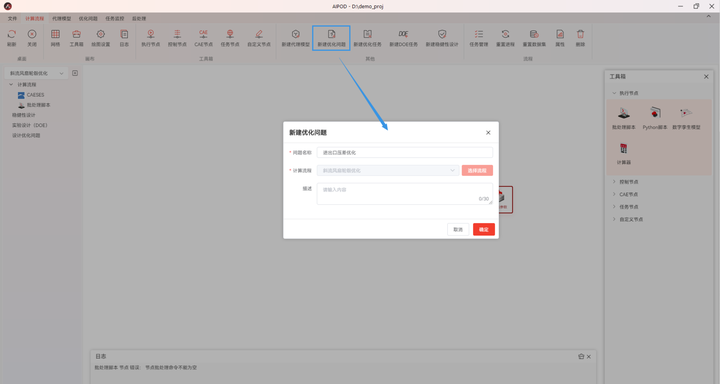Select 批处理脚本 node in toolbox panel

(x=624, y=118)
